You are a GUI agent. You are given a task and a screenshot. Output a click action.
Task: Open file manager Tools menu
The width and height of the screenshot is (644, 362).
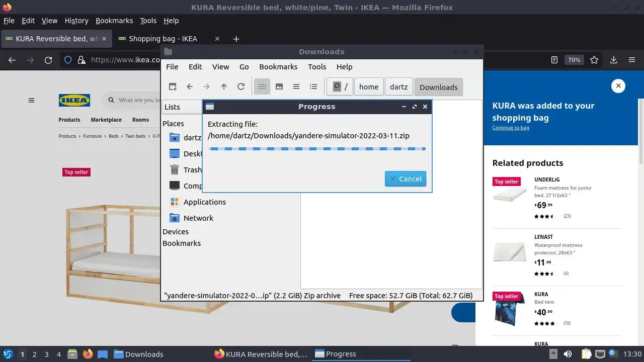point(317,67)
